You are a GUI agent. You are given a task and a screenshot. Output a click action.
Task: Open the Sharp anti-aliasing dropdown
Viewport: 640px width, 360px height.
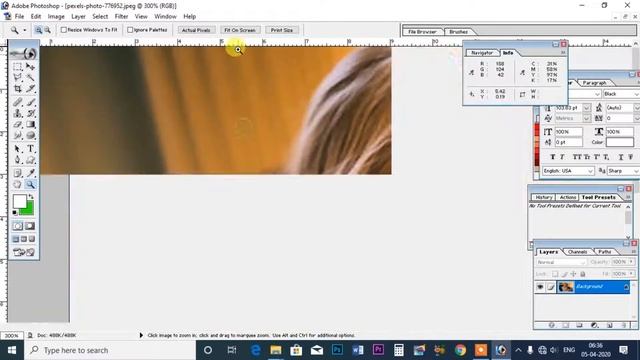(x=623, y=171)
